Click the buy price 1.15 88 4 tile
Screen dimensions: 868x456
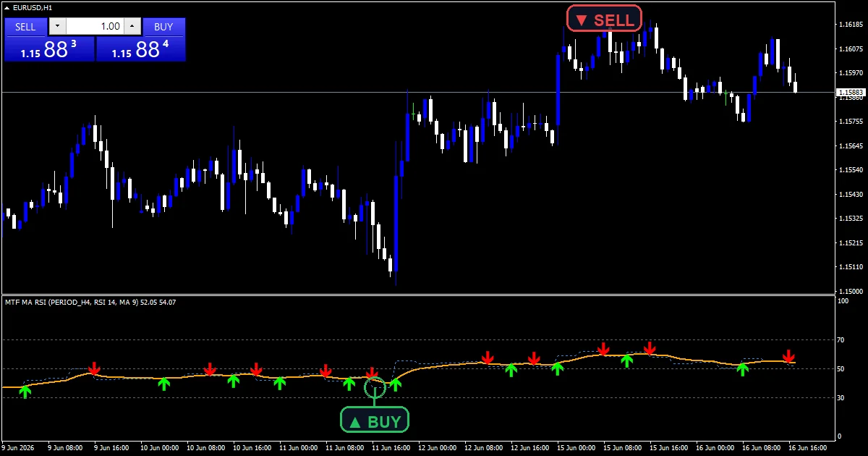[x=141, y=49]
